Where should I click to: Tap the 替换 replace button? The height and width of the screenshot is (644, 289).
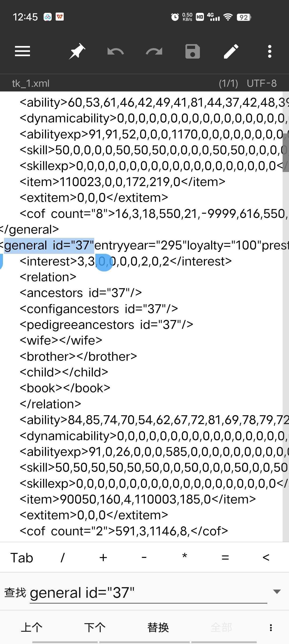(158, 627)
